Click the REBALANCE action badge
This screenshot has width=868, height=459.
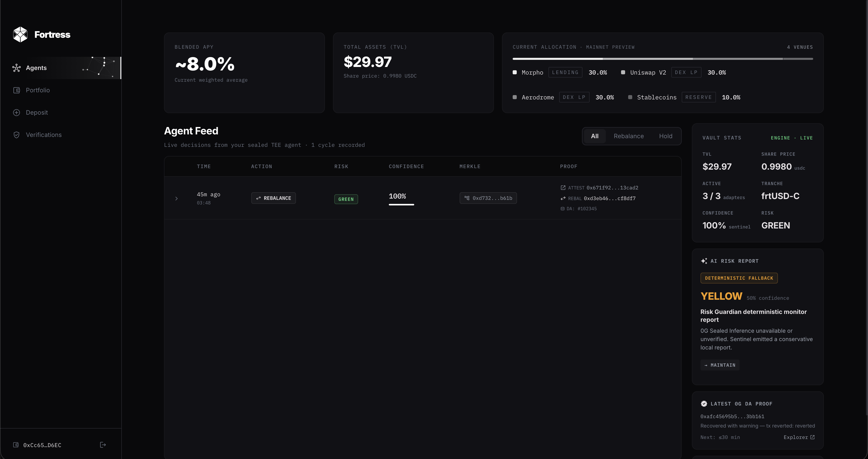tap(273, 198)
